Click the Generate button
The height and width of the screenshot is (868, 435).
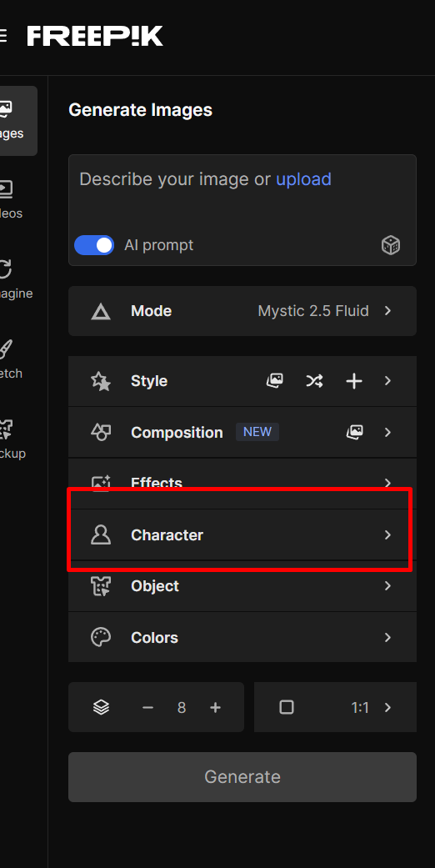[x=242, y=777]
